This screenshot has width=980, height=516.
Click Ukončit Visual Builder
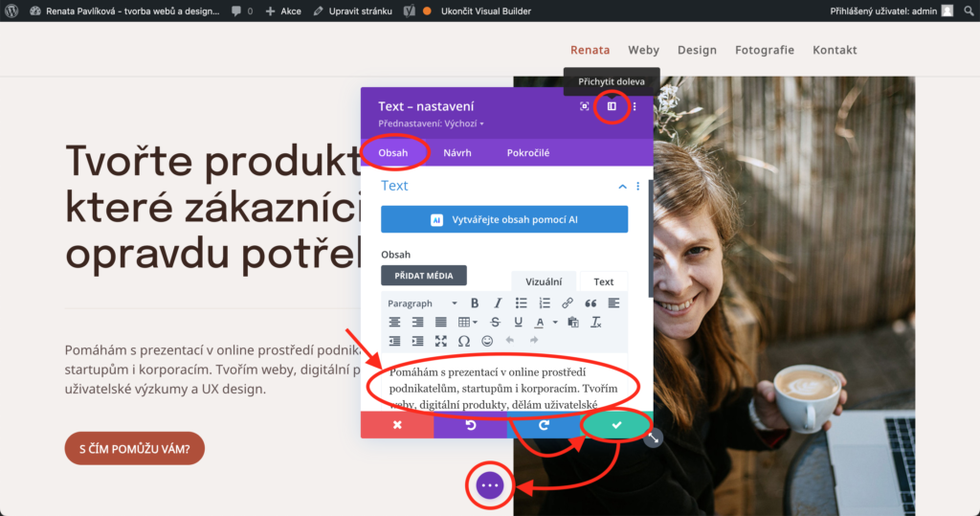pyautogui.click(x=485, y=11)
